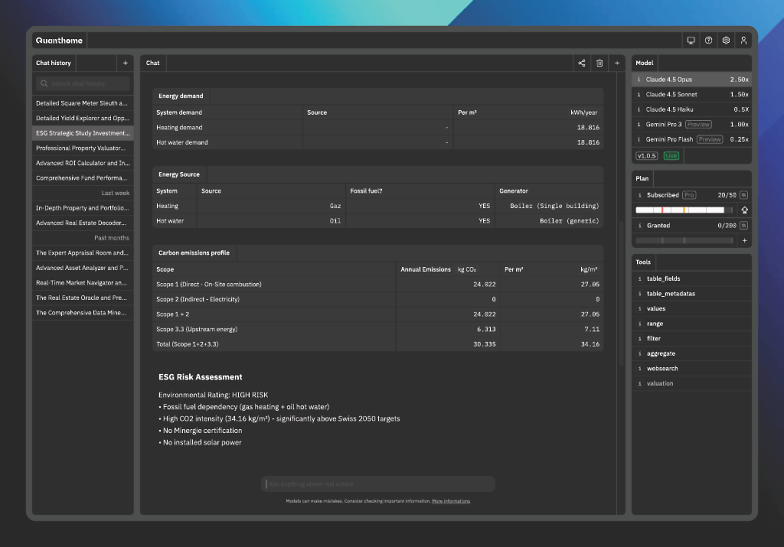The height and width of the screenshot is (547, 784).
Task: Click the plus button under Granted bar
Action: click(743, 241)
